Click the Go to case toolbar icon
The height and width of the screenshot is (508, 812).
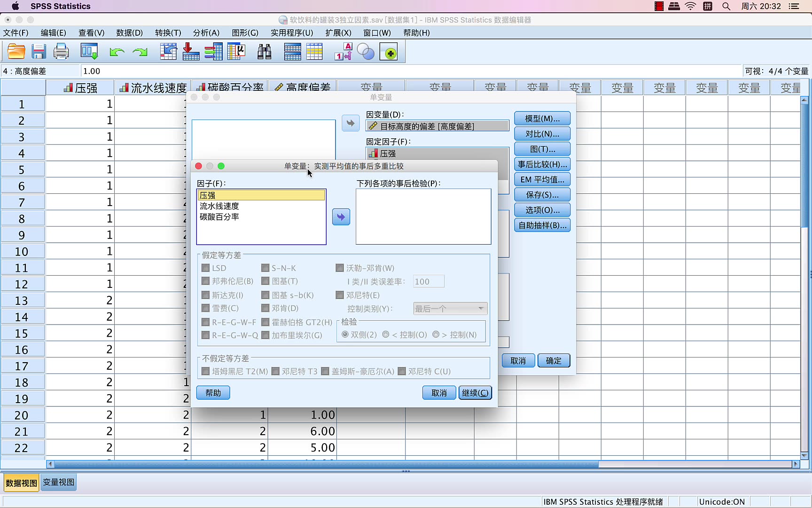pos(168,51)
